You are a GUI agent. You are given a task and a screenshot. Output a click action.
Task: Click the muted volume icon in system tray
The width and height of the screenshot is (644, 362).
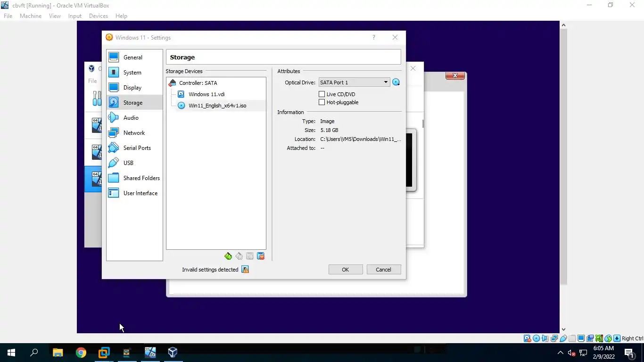pyautogui.click(x=571, y=353)
